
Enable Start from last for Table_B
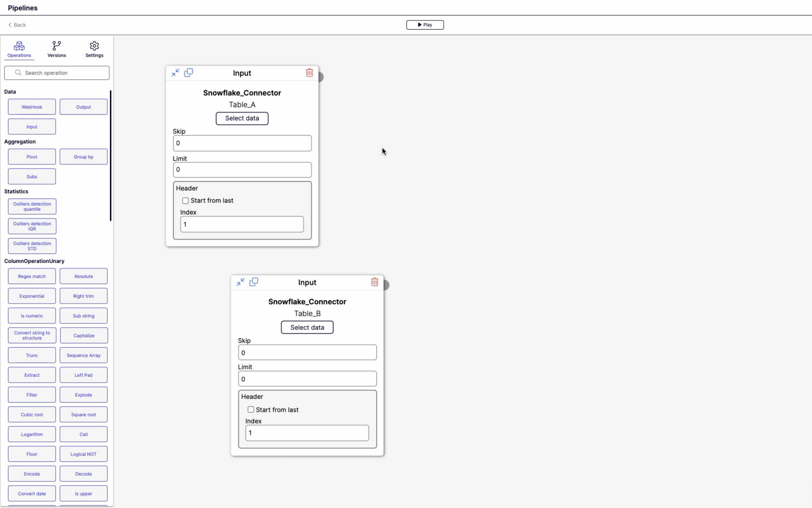tap(250, 409)
